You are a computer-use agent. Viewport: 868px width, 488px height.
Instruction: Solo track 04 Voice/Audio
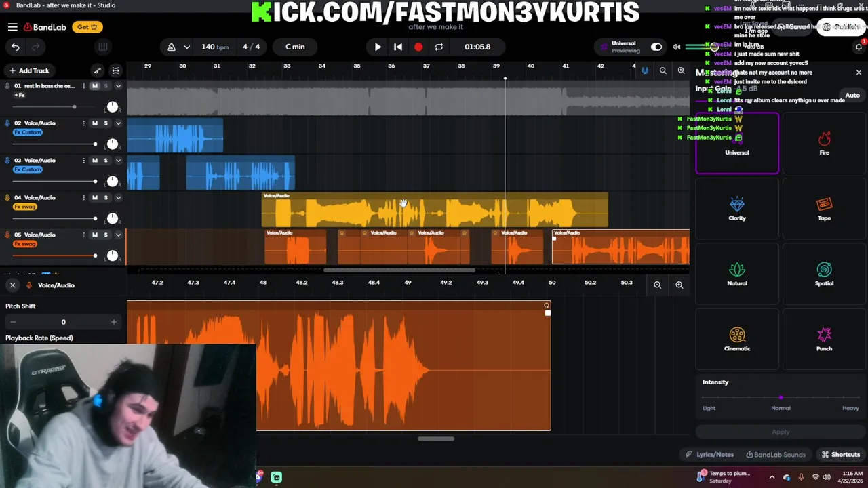(x=106, y=198)
